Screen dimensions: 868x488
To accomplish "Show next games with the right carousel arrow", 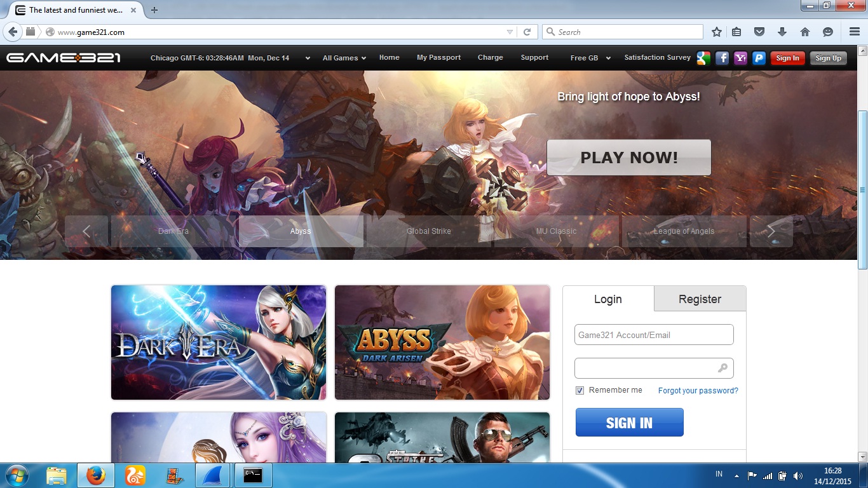I will pos(771,231).
